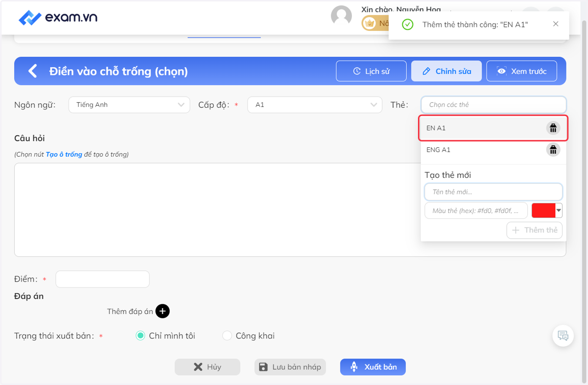
Task: Open the chat support bubble icon
Action: pos(563,336)
